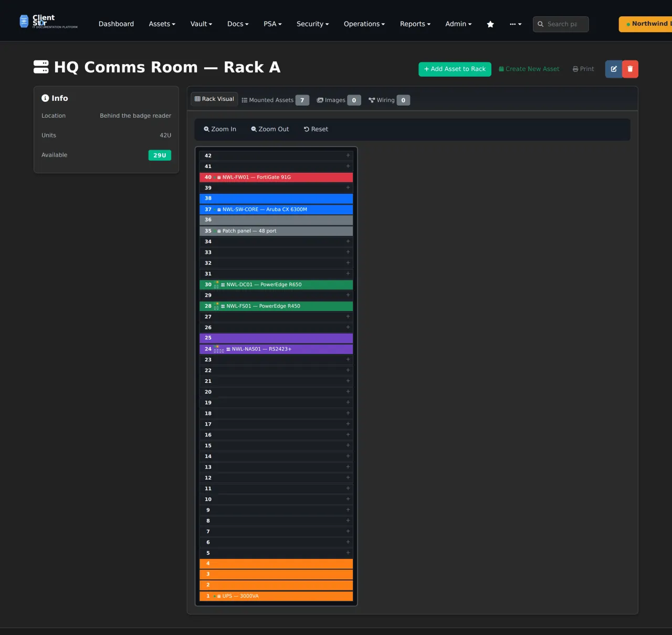This screenshot has height=635, width=672.
Task: Click the plus icon on rack unit 18
Action: pos(348,413)
